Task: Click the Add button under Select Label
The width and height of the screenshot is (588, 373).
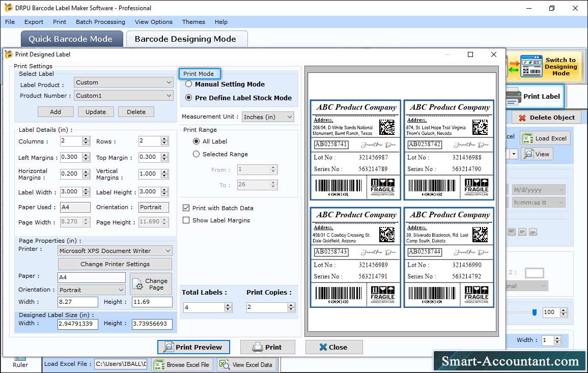Action: pyautogui.click(x=55, y=112)
